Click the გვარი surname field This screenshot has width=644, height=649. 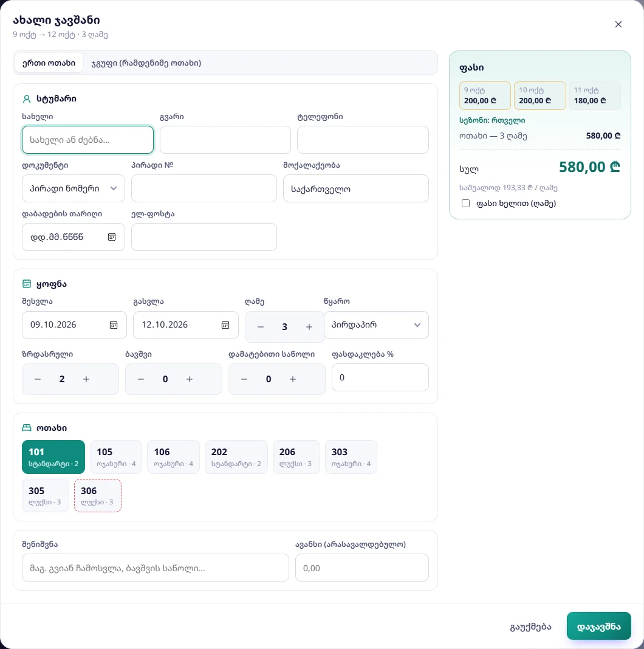[x=225, y=140]
